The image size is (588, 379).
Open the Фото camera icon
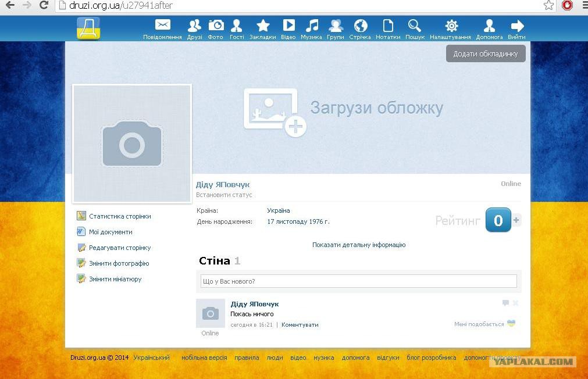point(216,25)
